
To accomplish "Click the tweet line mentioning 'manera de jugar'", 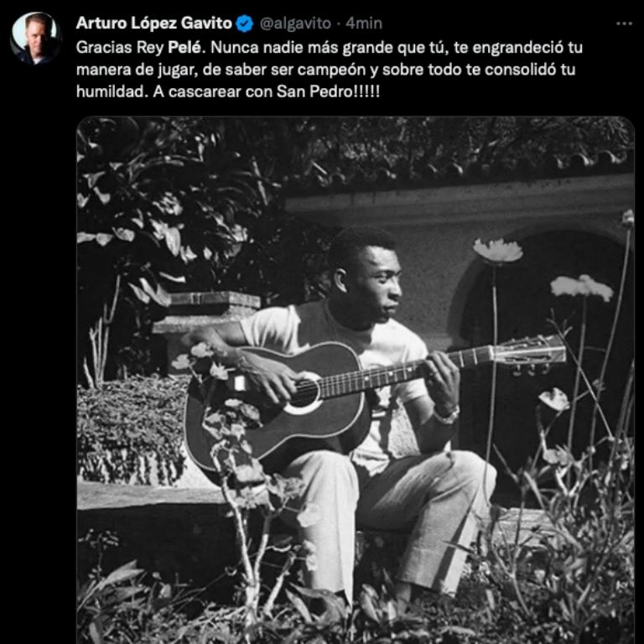I will (325, 70).
